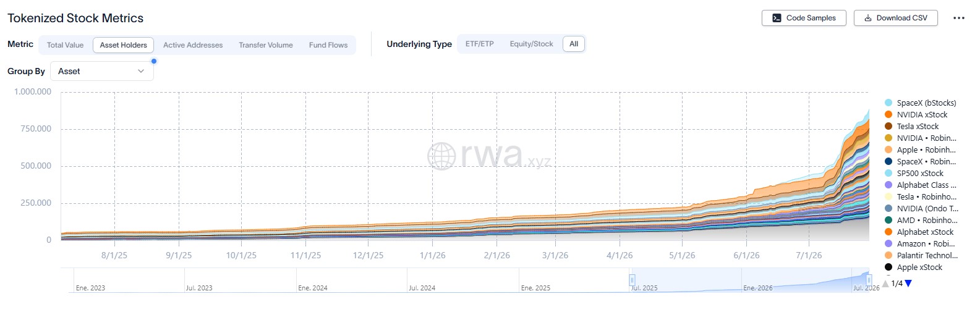
Task: Filter by ETF/ETP underlying type
Action: (479, 44)
